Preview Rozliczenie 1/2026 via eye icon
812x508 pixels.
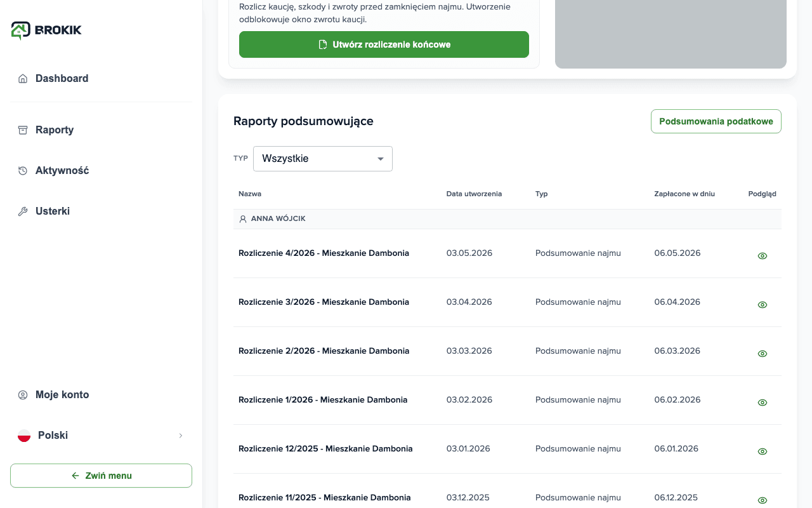pos(763,403)
